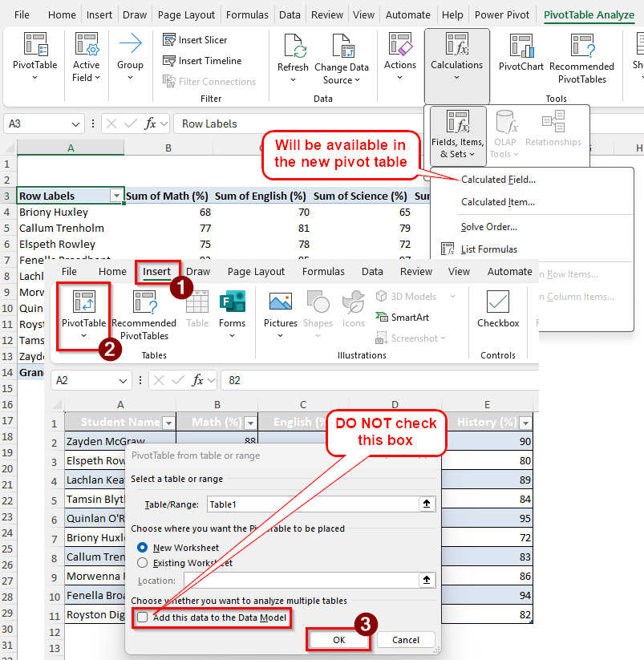Click the Table/Range input field

(x=313, y=504)
